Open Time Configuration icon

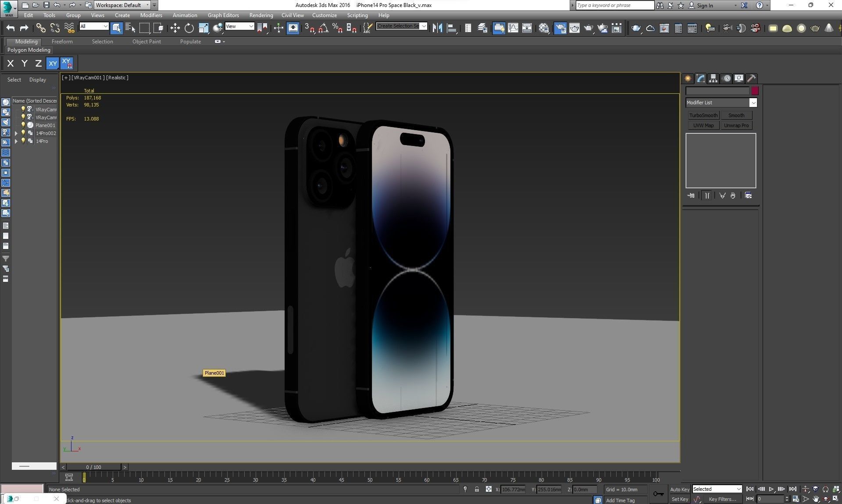tap(796, 499)
